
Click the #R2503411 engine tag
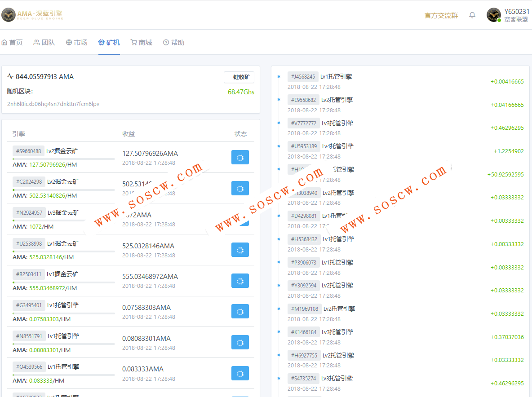(28, 274)
